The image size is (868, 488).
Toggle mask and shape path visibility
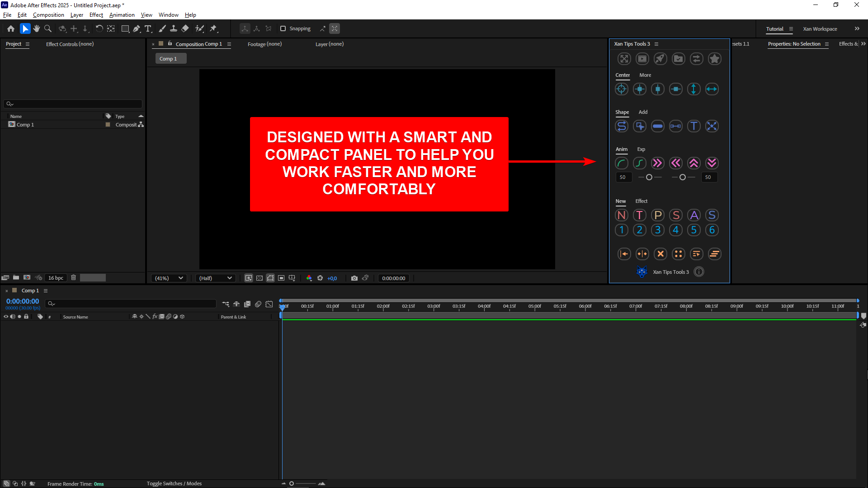point(270,278)
